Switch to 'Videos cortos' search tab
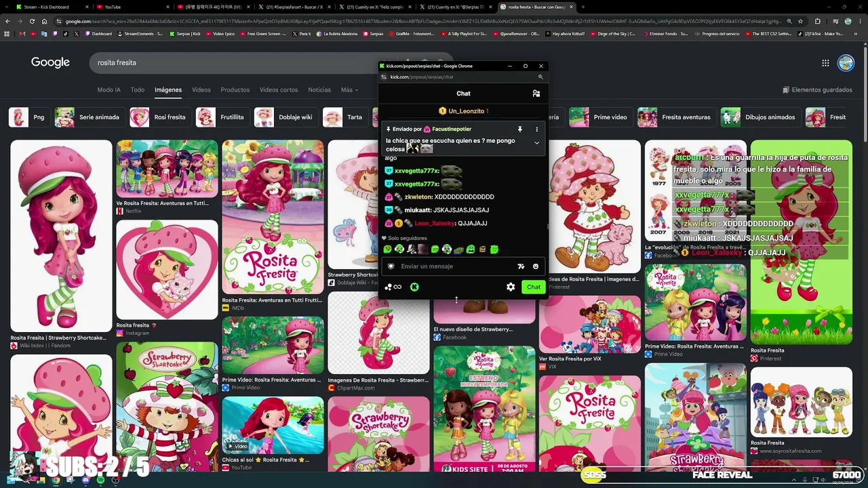Image resolution: width=868 pixels, height=488 pixels. pos(279,89)
